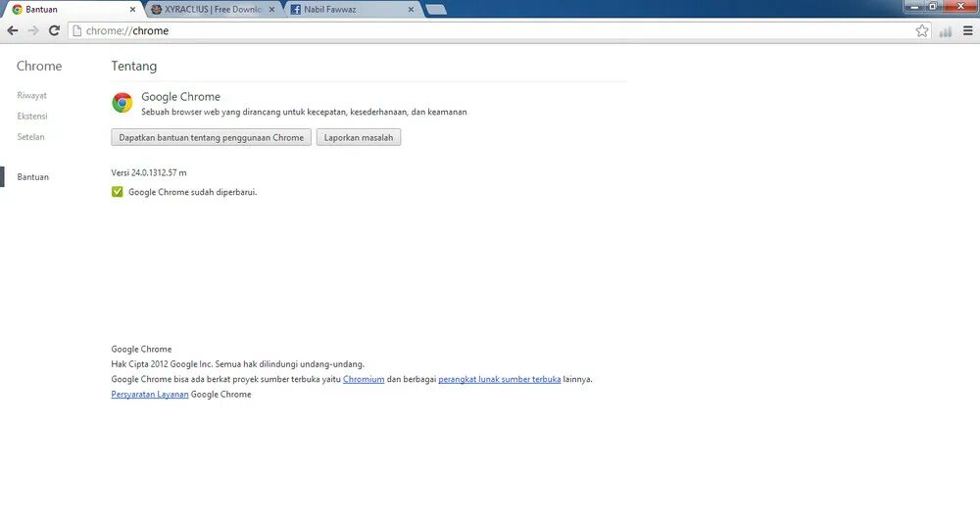Click the Laporkan masalah button
980x522 pixels.
(x=359, y=137)
